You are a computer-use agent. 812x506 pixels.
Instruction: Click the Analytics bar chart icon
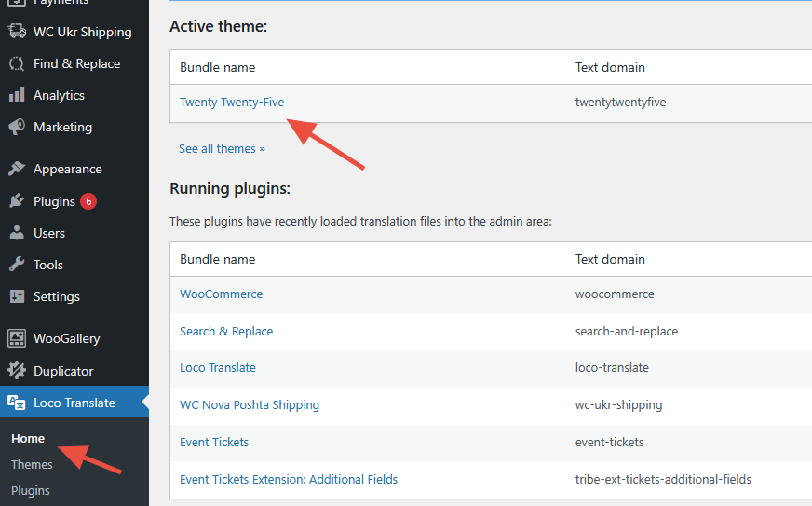[x=17, y=95]
